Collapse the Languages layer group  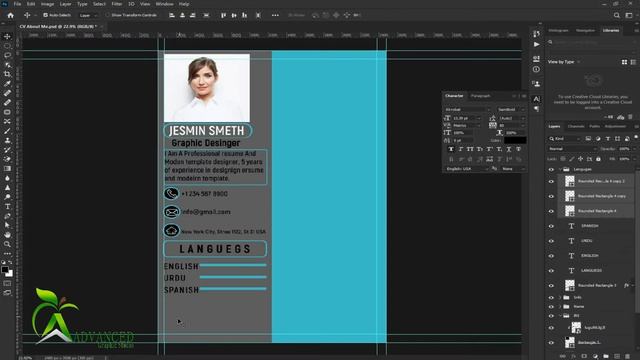[x=560, y=169]
